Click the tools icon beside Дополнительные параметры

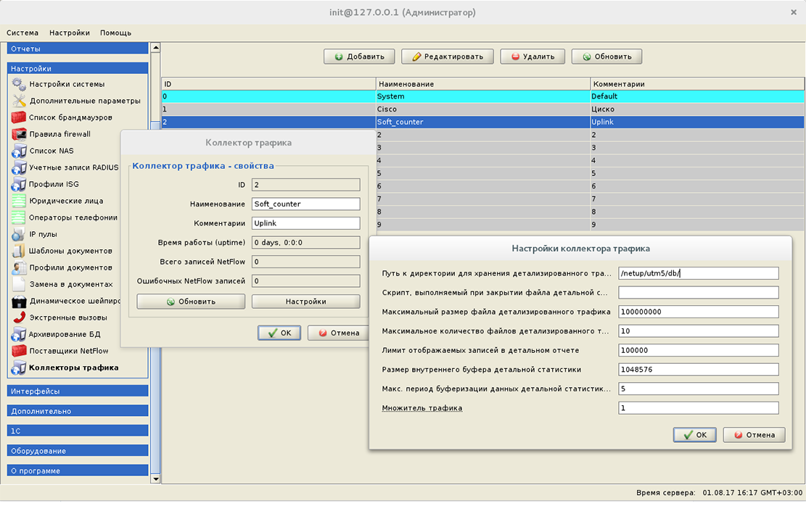click(x=19, y=101)
